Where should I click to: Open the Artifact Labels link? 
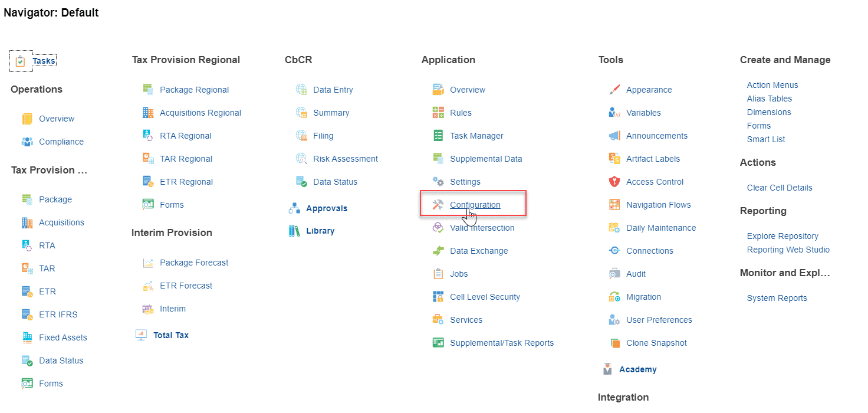click(653, 159)
